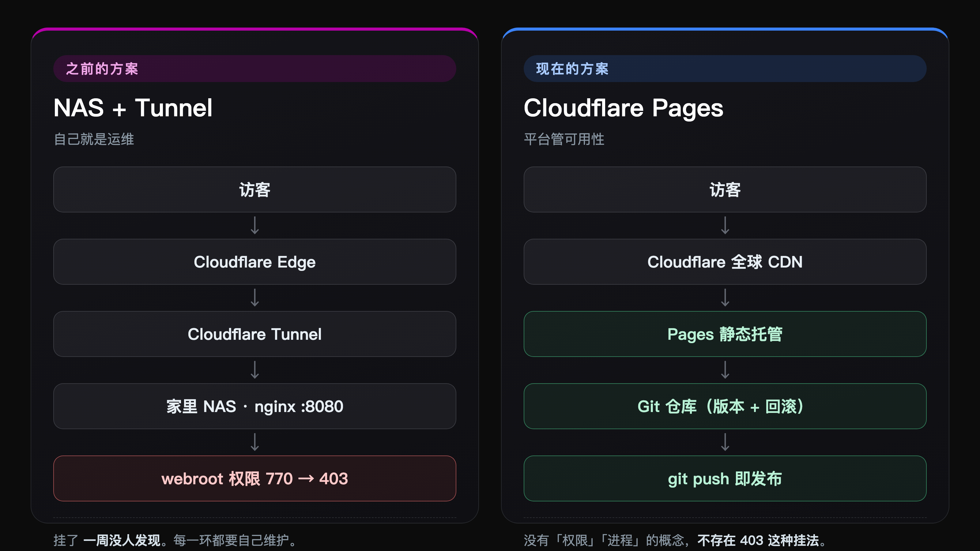Click the 家里 NAS · nginx :8080 box
980x551 pixels.
click(254, 406)
